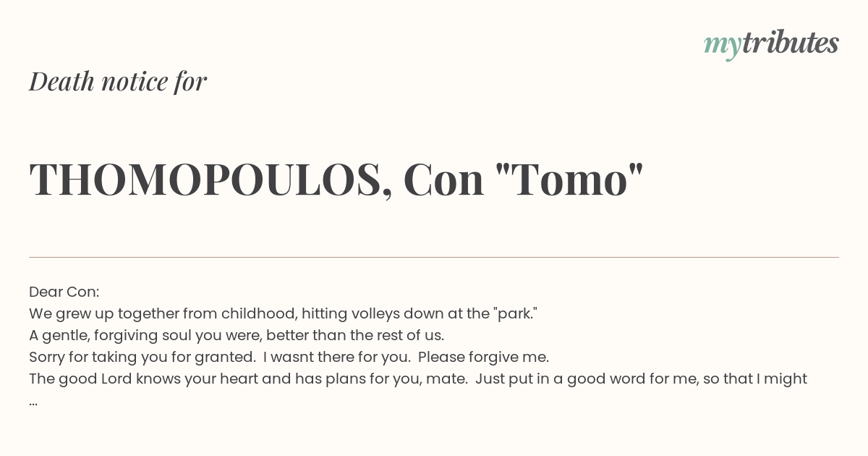Click the nickname "Tomo" in the title
Image resolution: width=868 pixels, height=456 pixels.
coord(569,180)
